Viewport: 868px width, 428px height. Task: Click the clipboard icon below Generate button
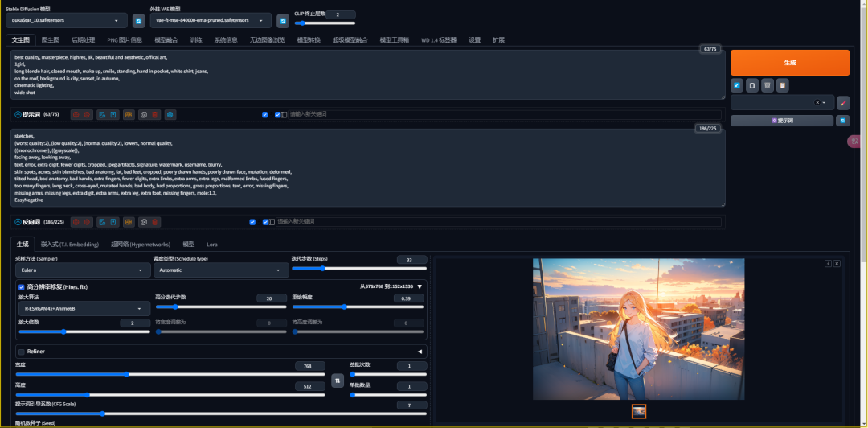point(782,85)
